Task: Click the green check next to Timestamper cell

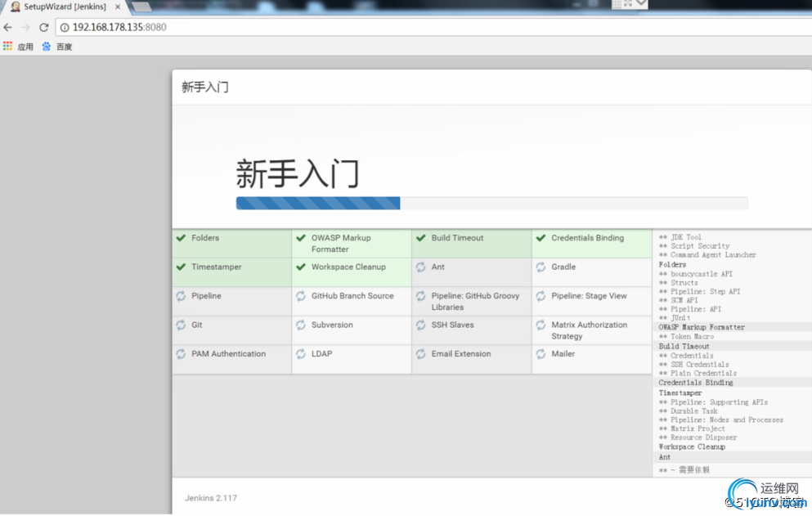Action: (181, 267)
